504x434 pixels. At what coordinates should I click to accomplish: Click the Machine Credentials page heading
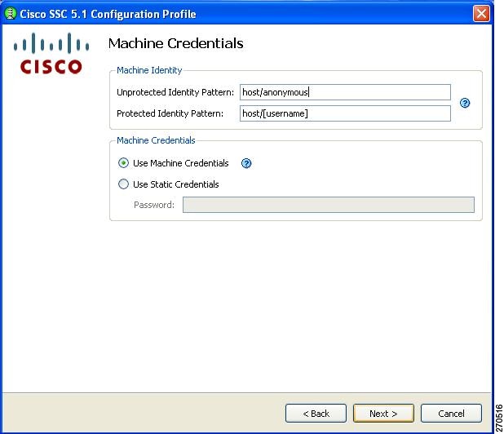(176, 43)
